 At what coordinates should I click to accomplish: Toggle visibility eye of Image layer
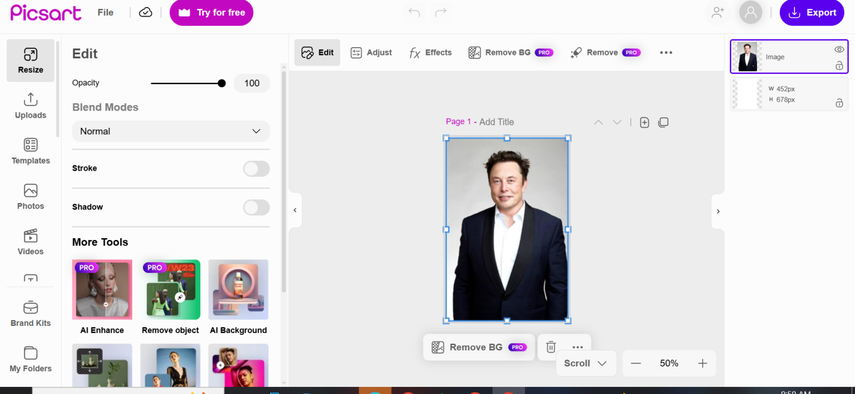tap(839, 50)
